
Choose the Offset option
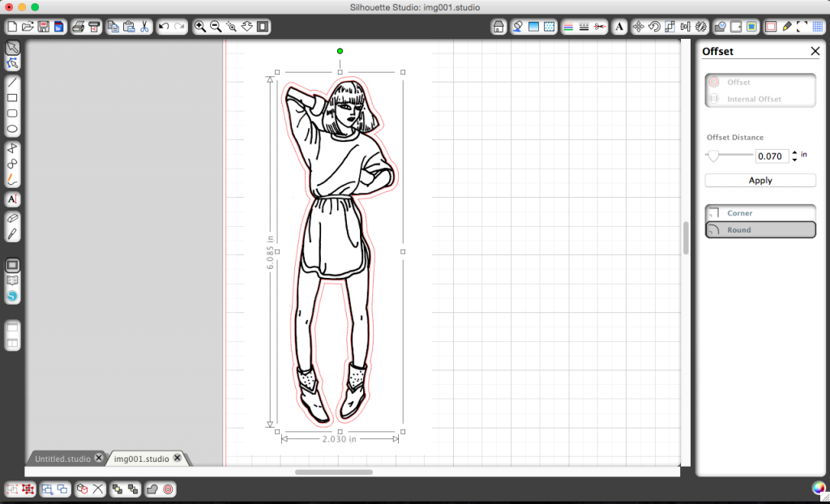760,83
